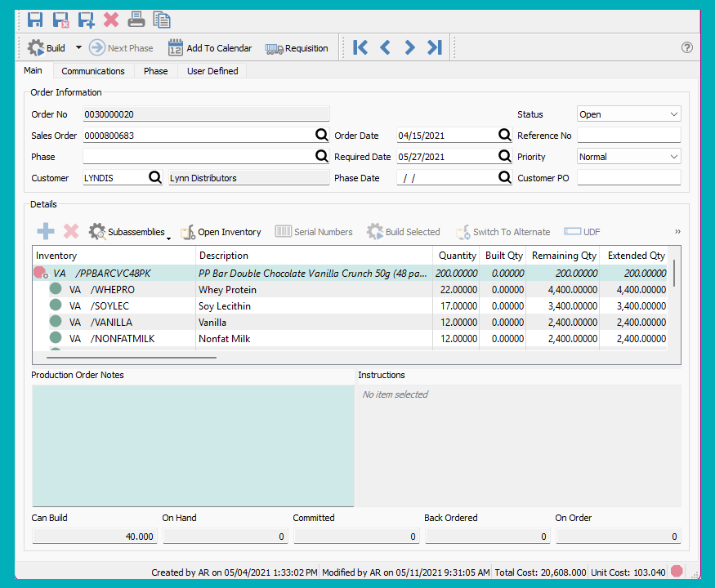This screenshot has width=715, height=588.
Task: Look up Sales Order with magnifier
Action: coord(322,135)
